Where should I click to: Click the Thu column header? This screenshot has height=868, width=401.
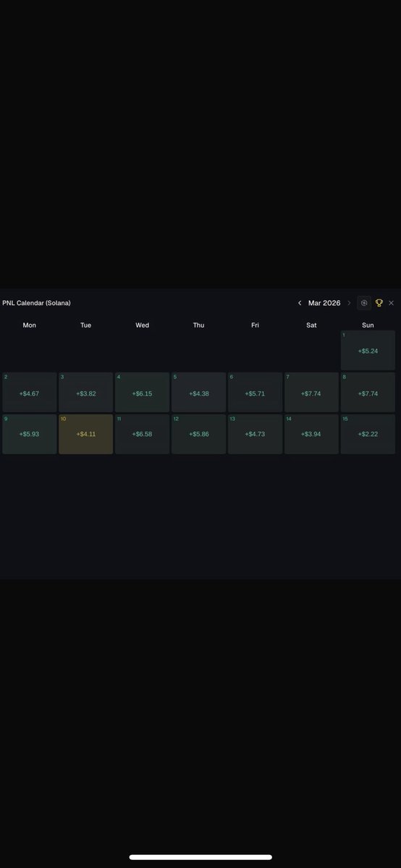(198, 325)
